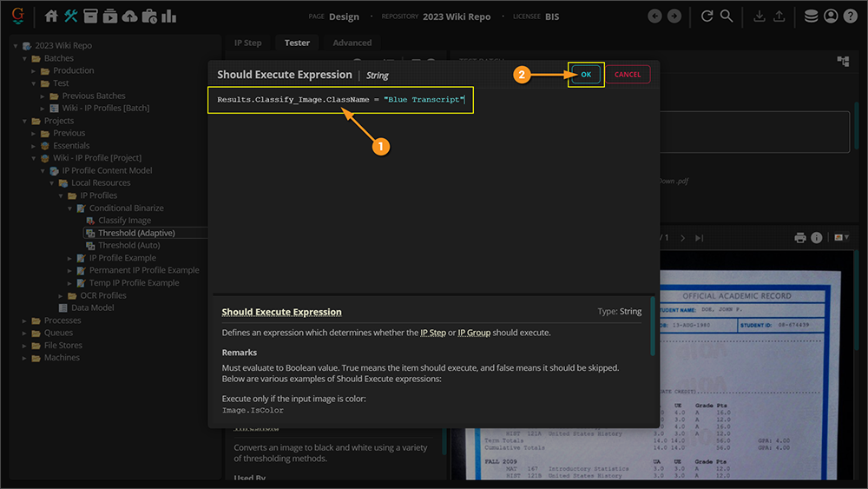Follow the IP Group link in the help text

[x=474, y=333]
